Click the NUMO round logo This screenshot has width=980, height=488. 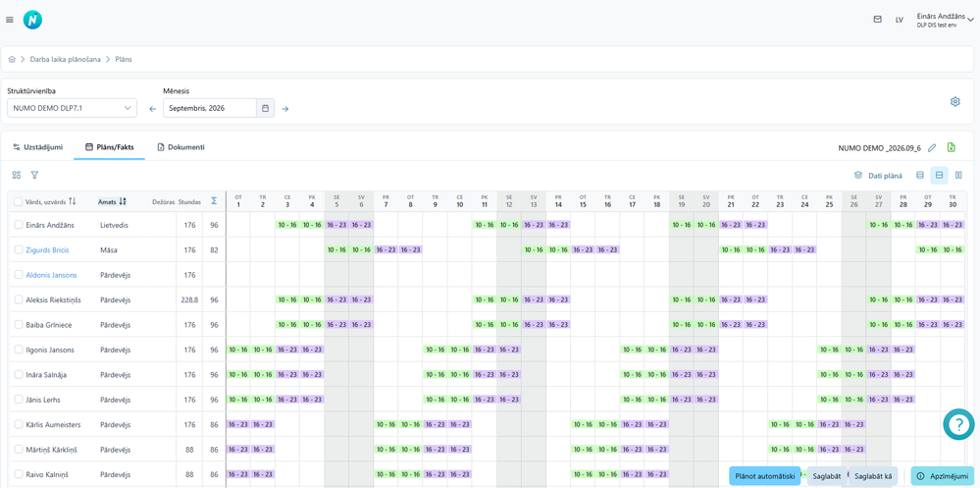pos(32,20)
